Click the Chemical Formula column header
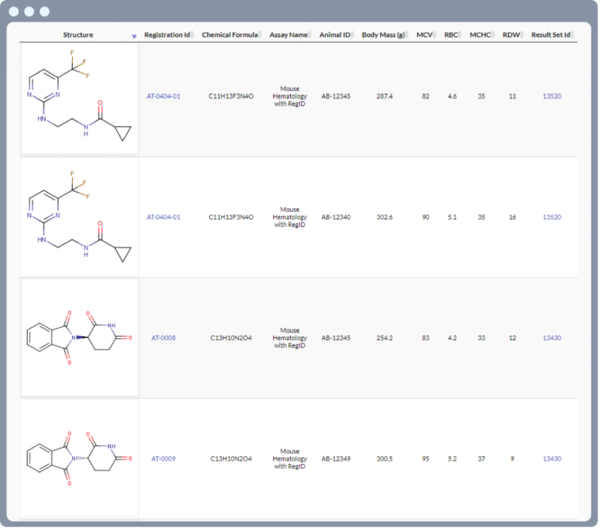Viewport: 600px width, 528px height. click(231, 35)
